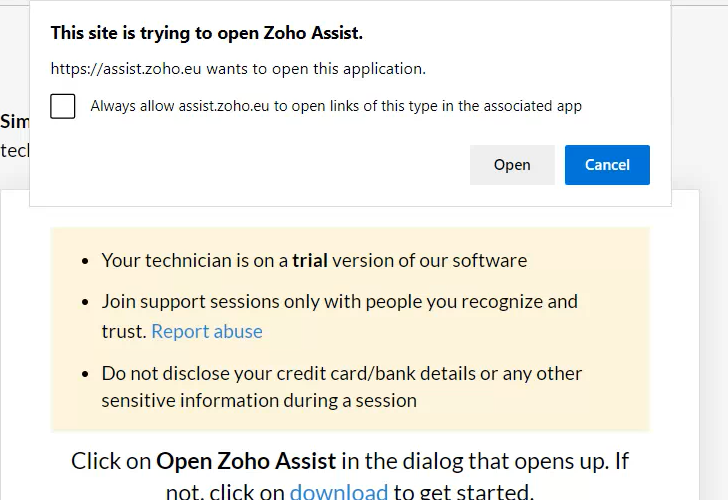Click the download link to get started
Screen dimensions: 728x500
tap(339, 491)
